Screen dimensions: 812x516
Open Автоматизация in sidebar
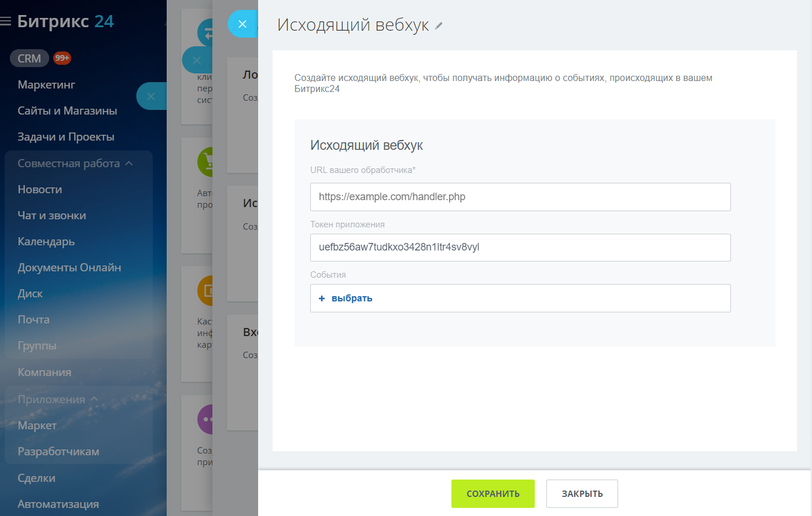[x=58, y=504]
